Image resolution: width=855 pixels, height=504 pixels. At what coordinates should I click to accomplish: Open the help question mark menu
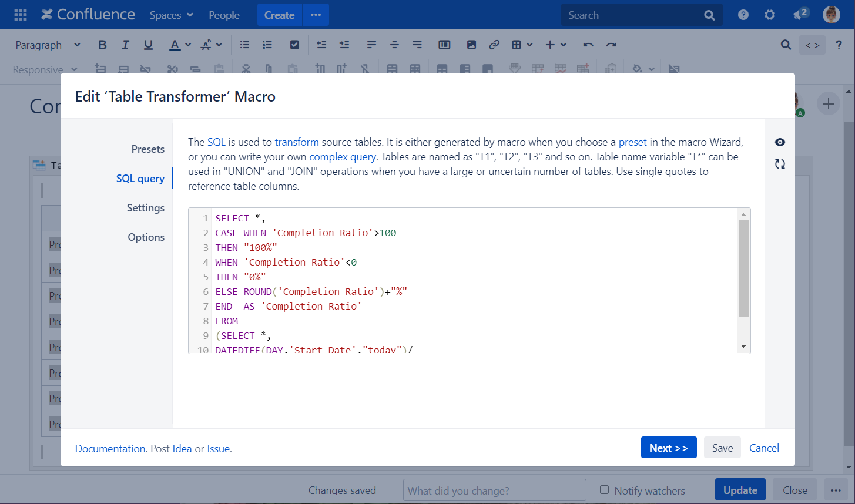(743, 15)
